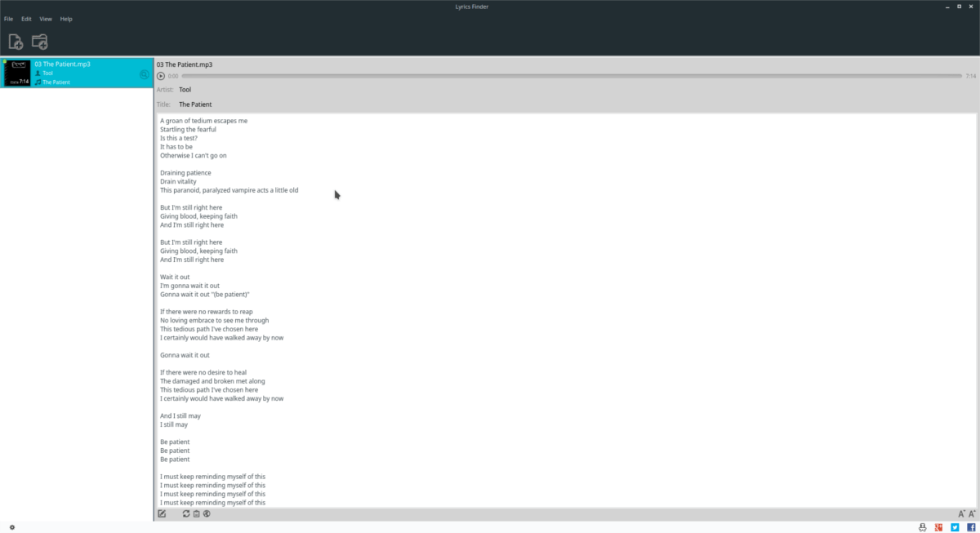Decrease the lyrics font size
The height and width of the screenshot is (533, 980).
[961, 514]
